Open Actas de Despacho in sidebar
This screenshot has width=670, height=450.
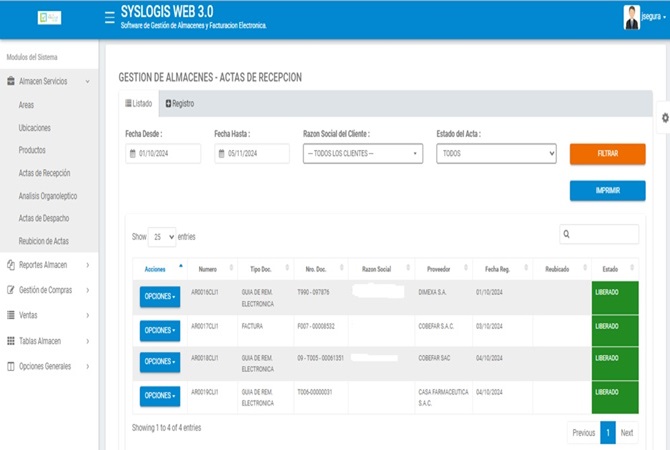point(44,218)
